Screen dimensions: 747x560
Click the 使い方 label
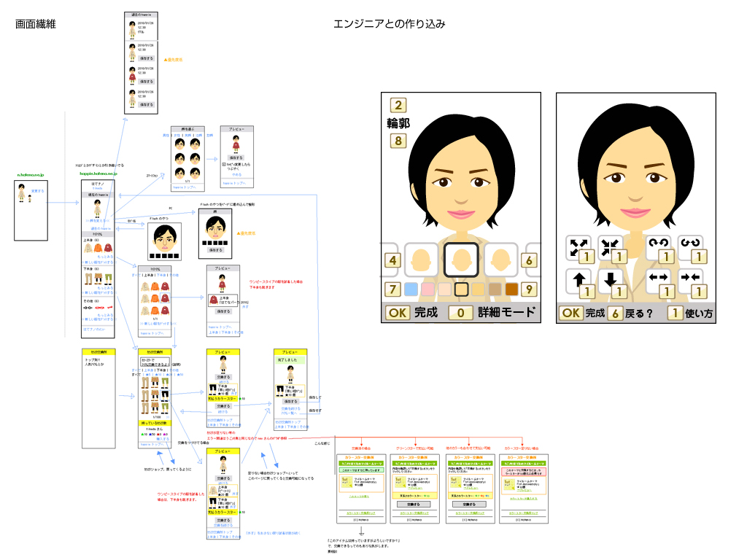point(699,314)
